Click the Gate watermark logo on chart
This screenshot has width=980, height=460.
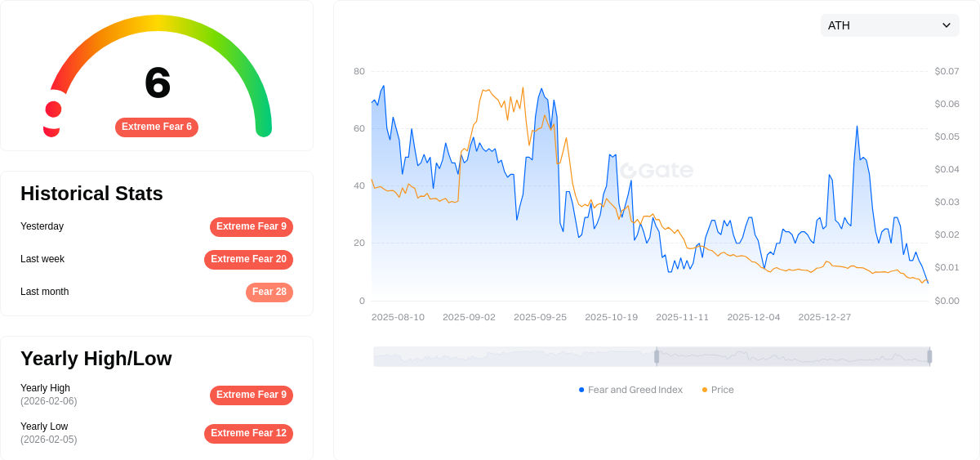click(657, 171)
